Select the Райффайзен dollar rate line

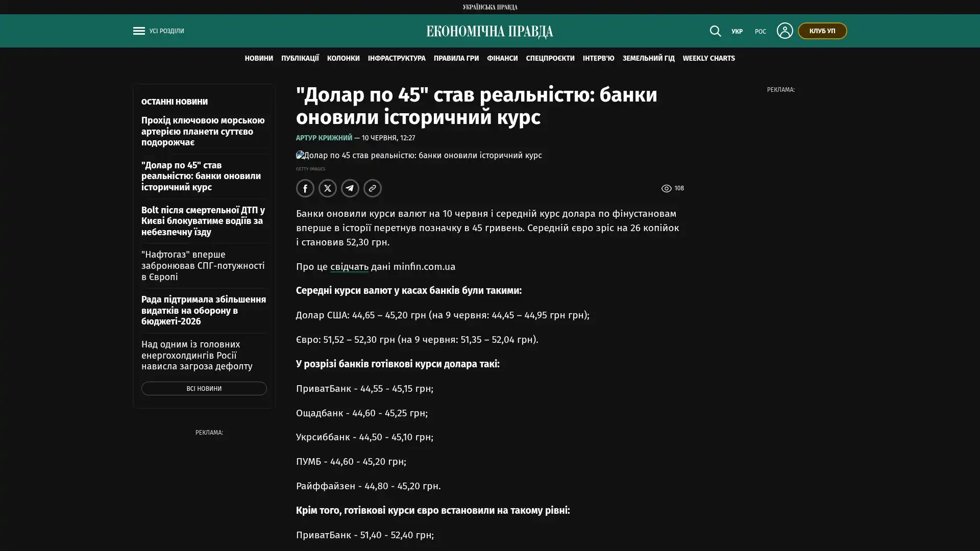368,486
